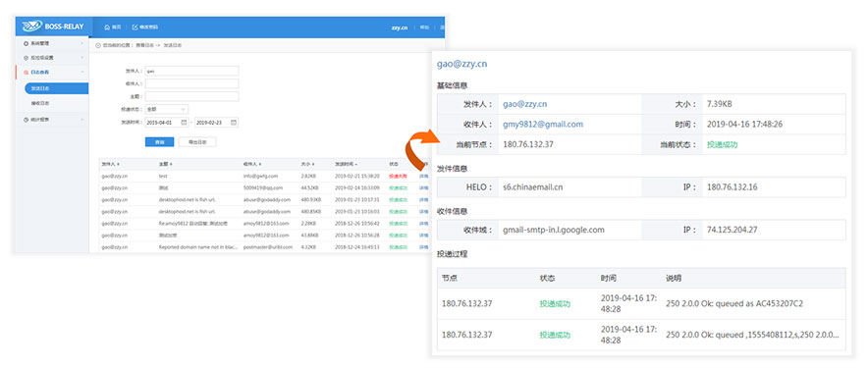Open details link for the info@gwfg.com row
Screen dimensions: 868x368
423,176
